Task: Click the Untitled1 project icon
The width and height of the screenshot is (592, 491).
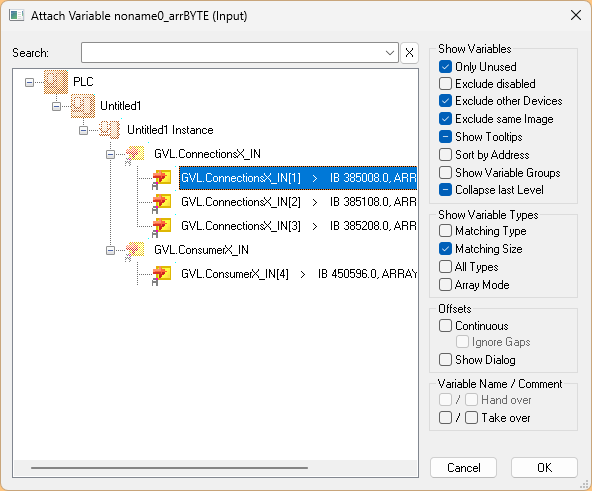Action: [x=83, y=106]
